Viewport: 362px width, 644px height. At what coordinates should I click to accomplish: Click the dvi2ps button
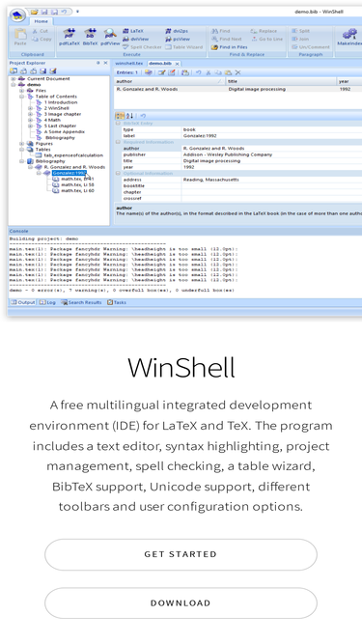click(178, 31)
